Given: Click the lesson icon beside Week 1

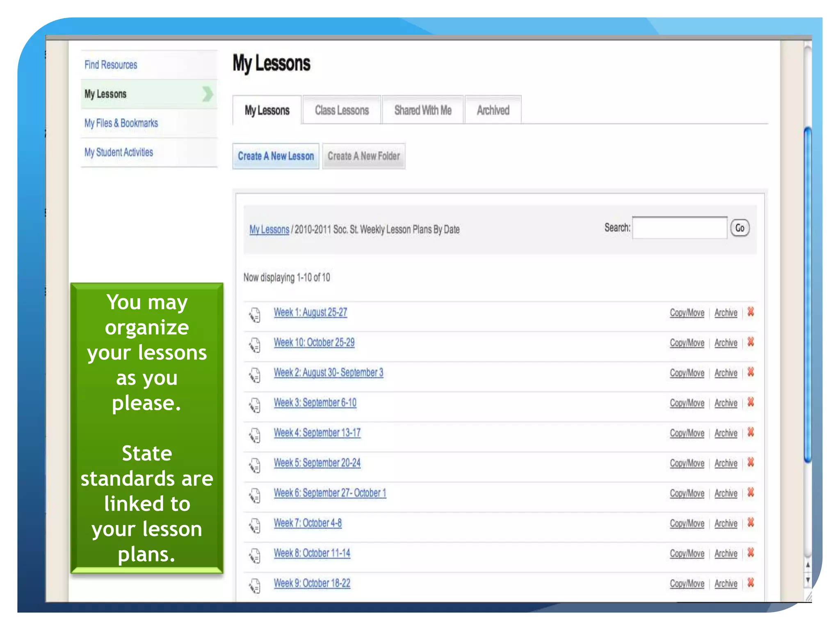Looking at the screenshot, I should coord(255,315).
